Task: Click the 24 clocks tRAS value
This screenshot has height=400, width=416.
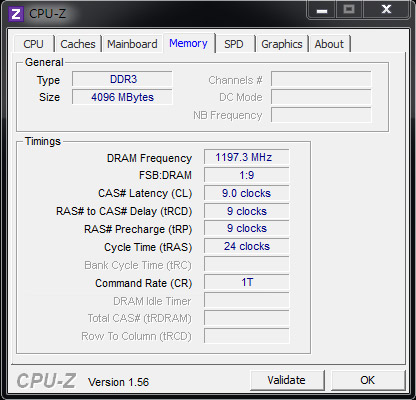Action: click(246, 246)
